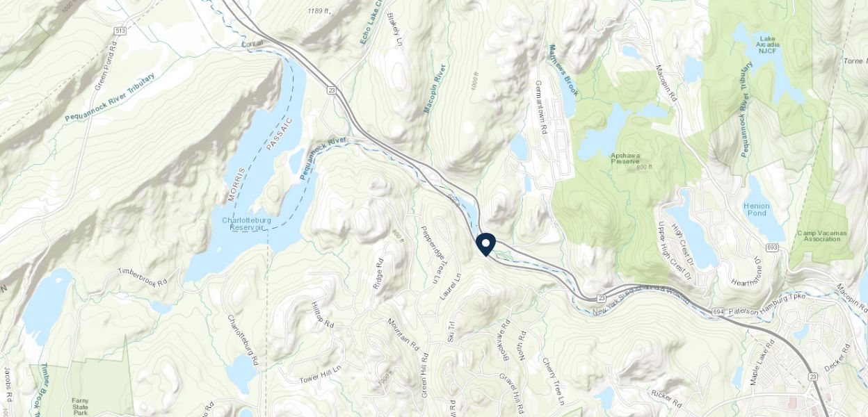Click the Apshawa Preserve label
Viewport: 868px width, 417px height.
(625, 158)
